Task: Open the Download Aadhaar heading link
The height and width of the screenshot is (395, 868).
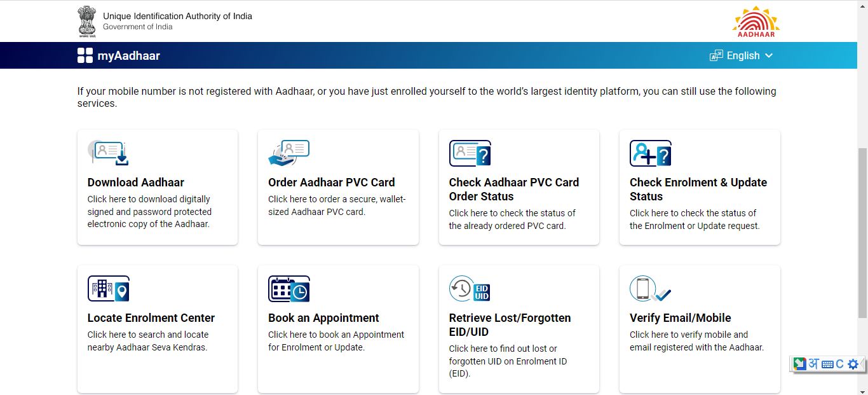Action: point(136,183)
